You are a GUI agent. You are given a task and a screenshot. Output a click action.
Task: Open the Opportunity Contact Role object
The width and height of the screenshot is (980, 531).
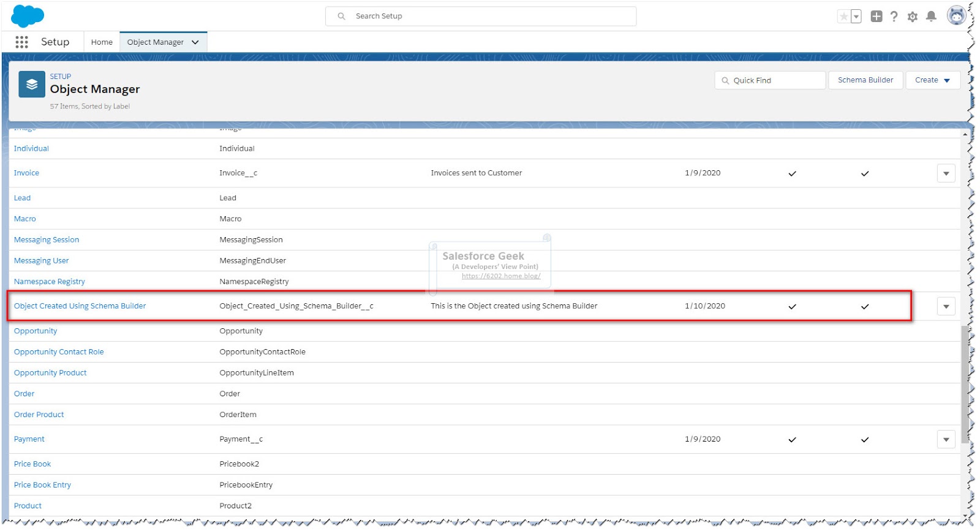click(x=59, y=352)
